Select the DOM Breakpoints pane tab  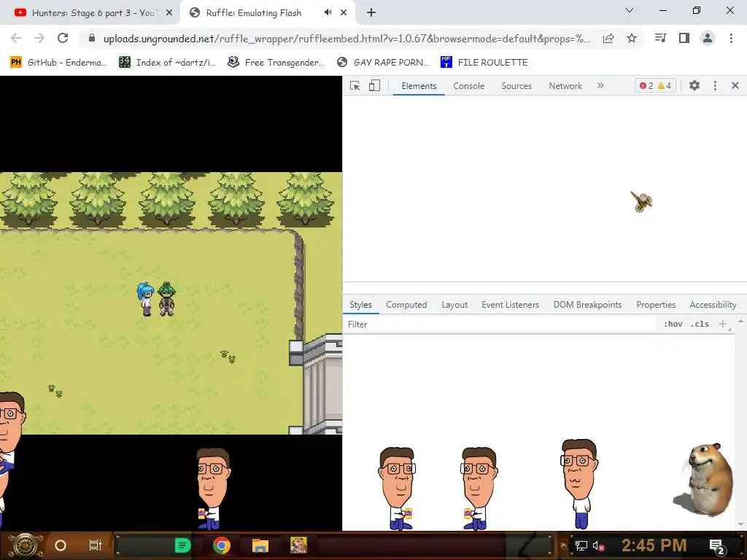587,305
